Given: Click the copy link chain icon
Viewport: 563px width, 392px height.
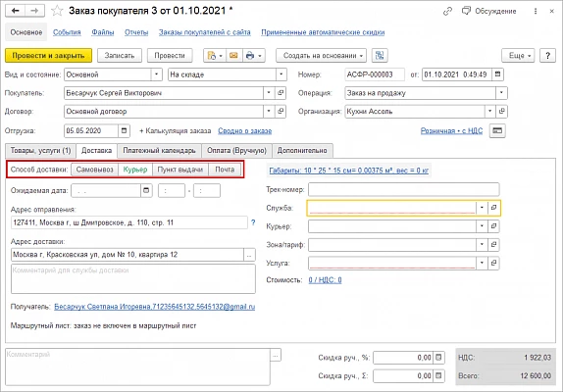Looking at the screenshot, I should pos(447,12).
